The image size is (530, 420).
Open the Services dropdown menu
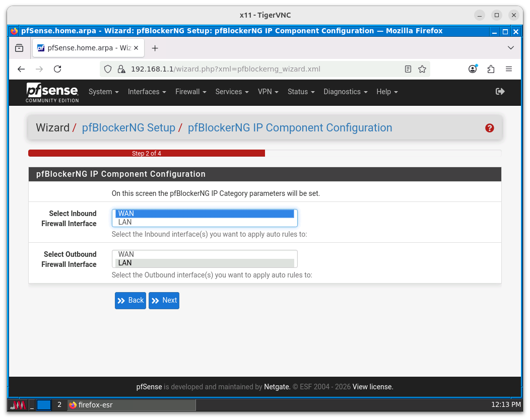tap(232, 92)
